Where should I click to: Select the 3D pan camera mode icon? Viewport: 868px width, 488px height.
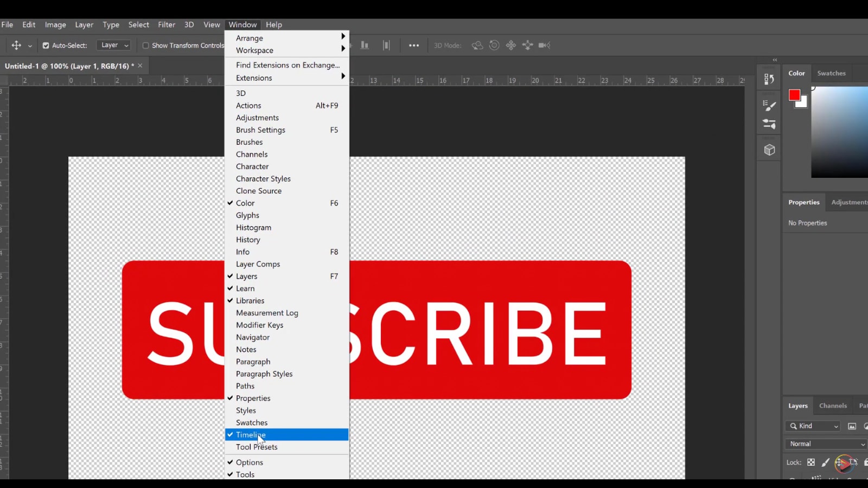click(x=511, y=46)
